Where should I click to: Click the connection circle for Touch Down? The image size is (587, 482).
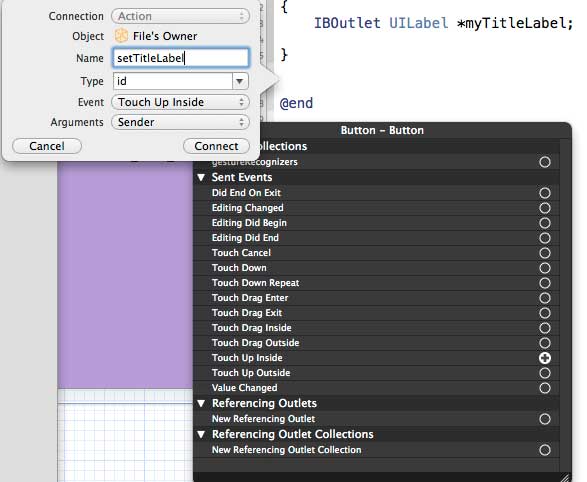tap(545, 268)
